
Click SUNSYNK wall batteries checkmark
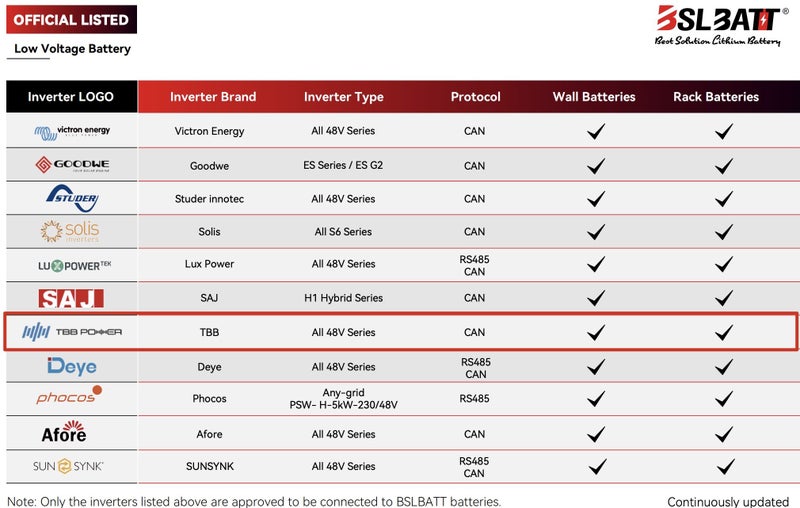[595, 466]
